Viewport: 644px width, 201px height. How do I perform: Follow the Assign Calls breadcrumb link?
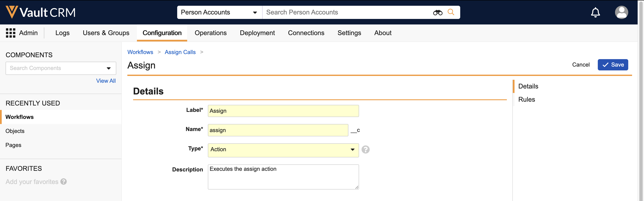click(x=180, y=52)
